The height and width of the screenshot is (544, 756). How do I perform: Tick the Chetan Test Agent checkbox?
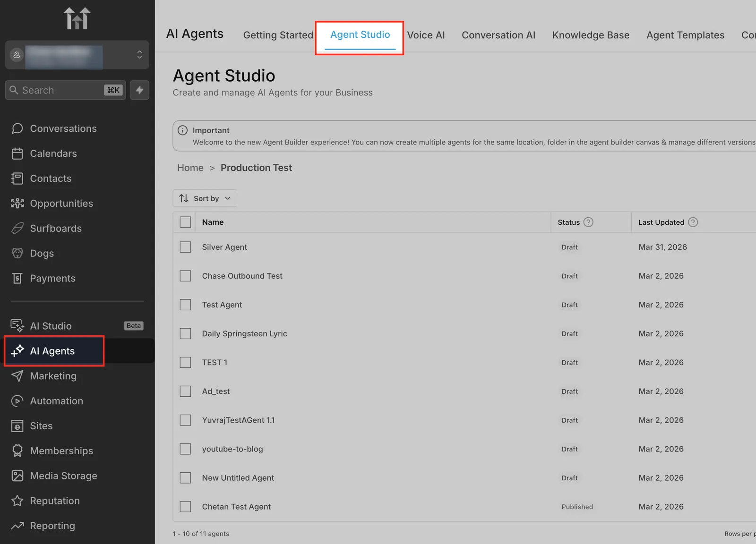tap(185, 506)
